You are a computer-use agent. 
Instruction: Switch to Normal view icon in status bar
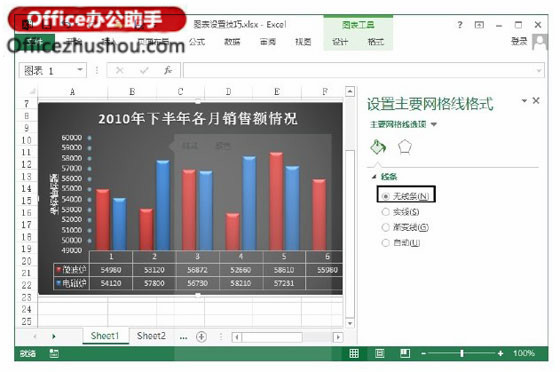click(x=354, y=353)
